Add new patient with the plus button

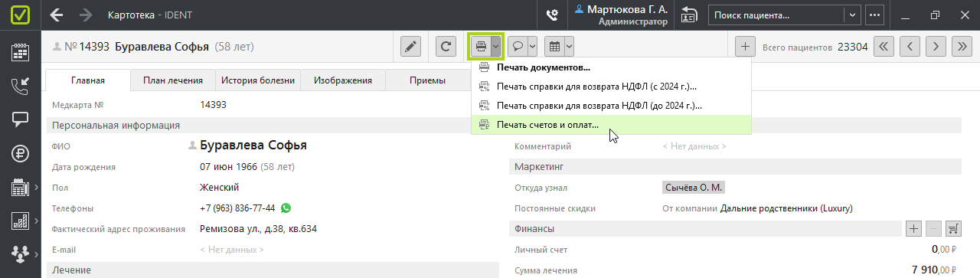click(745, 47)
